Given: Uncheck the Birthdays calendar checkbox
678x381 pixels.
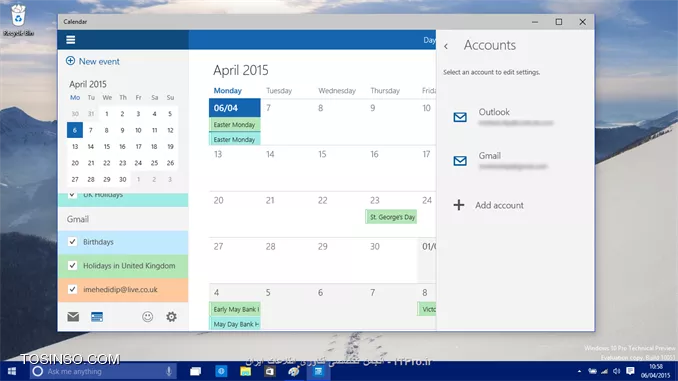Looking at the screenshot, I should (72, 241).
